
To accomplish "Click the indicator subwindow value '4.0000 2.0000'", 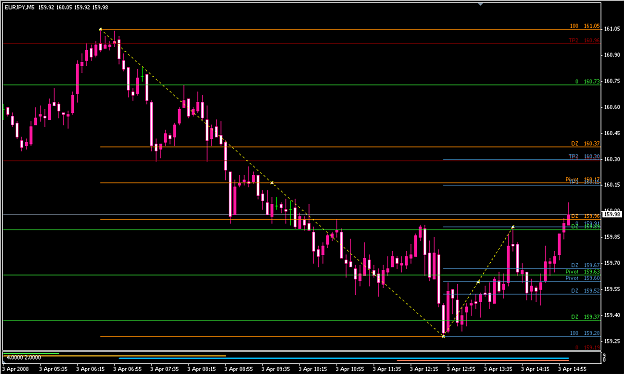I will [24, 358].
